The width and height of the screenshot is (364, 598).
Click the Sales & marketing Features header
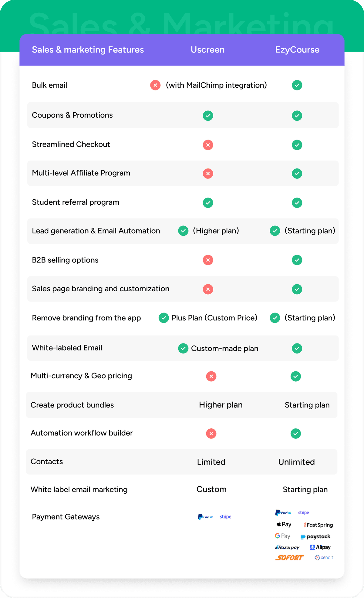(x=88, y=50)
